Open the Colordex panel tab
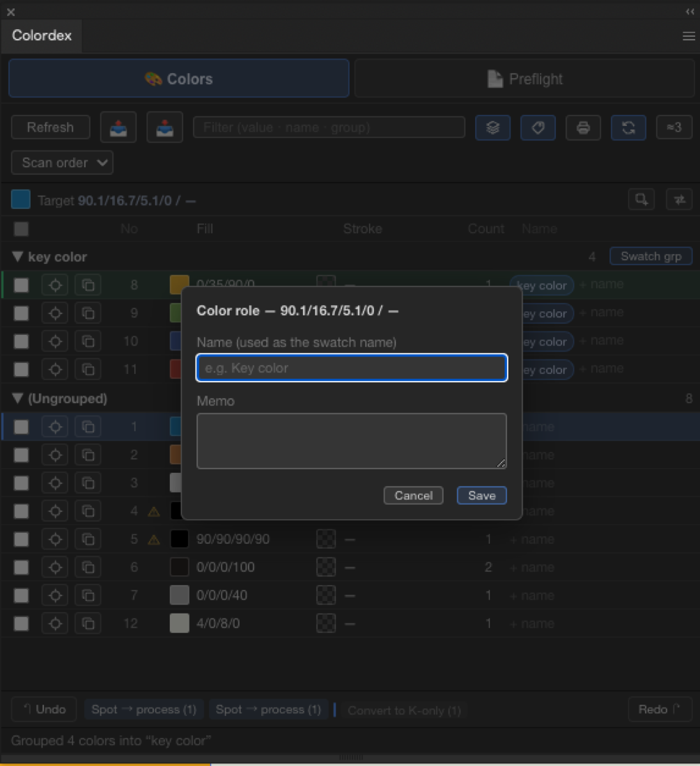Viewport: 700px width, 766px height. pyautogui.click(x=42, y=36)
